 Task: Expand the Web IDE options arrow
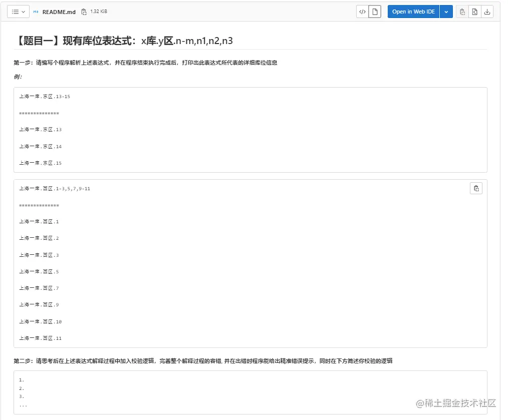pos(446,12)
